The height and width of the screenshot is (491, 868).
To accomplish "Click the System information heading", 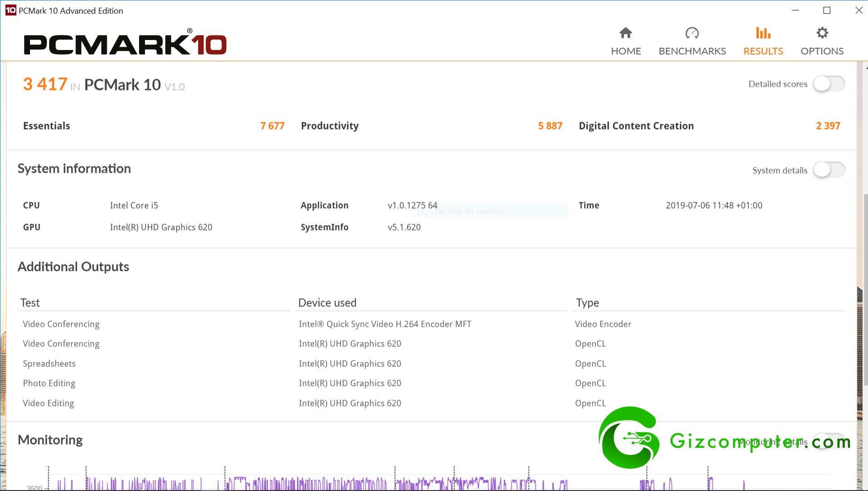I will tap(74, 169).
